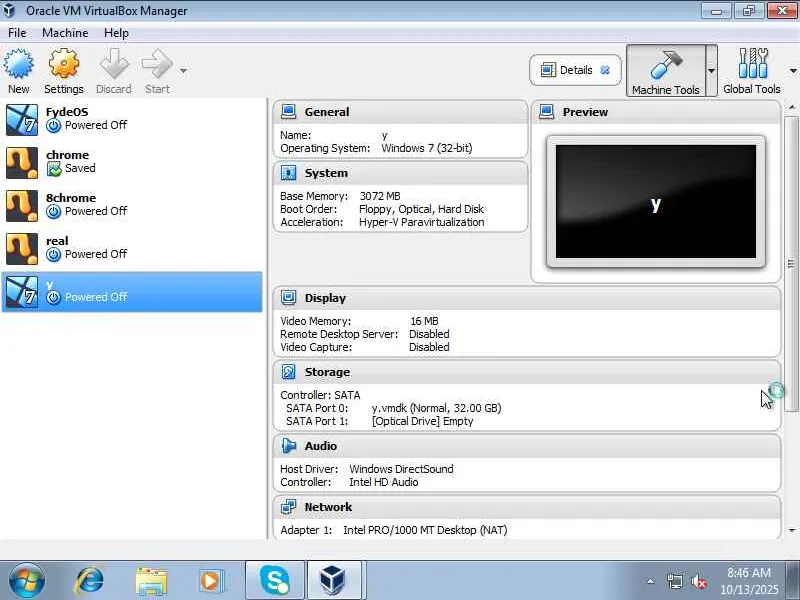
Task: Click 'Intel HD Audio' controller value
Action: [384, 482]
